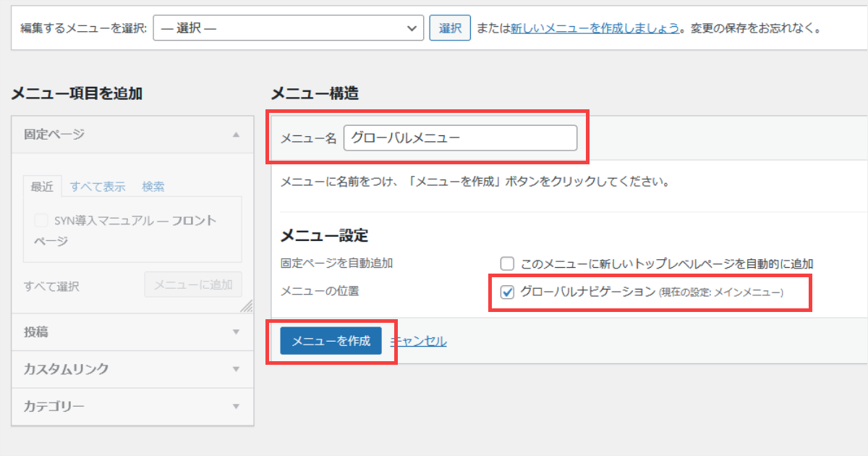This screenshot has width=868, height=456.
Task: Click the メニューに追加 button
Action: tap(193, 285)
